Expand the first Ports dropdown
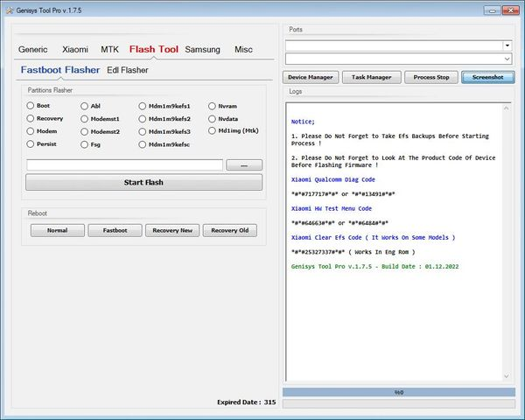 point(507,45)
